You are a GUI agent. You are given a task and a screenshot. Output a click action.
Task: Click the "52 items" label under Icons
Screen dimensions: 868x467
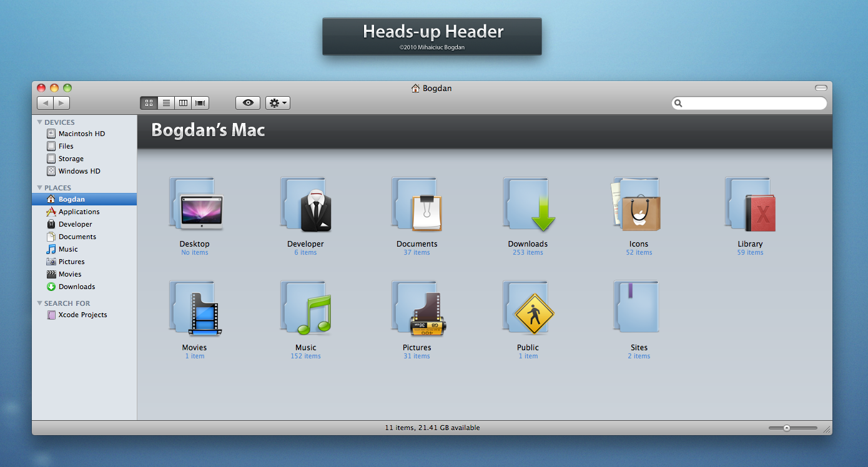(x=639, y=253)
